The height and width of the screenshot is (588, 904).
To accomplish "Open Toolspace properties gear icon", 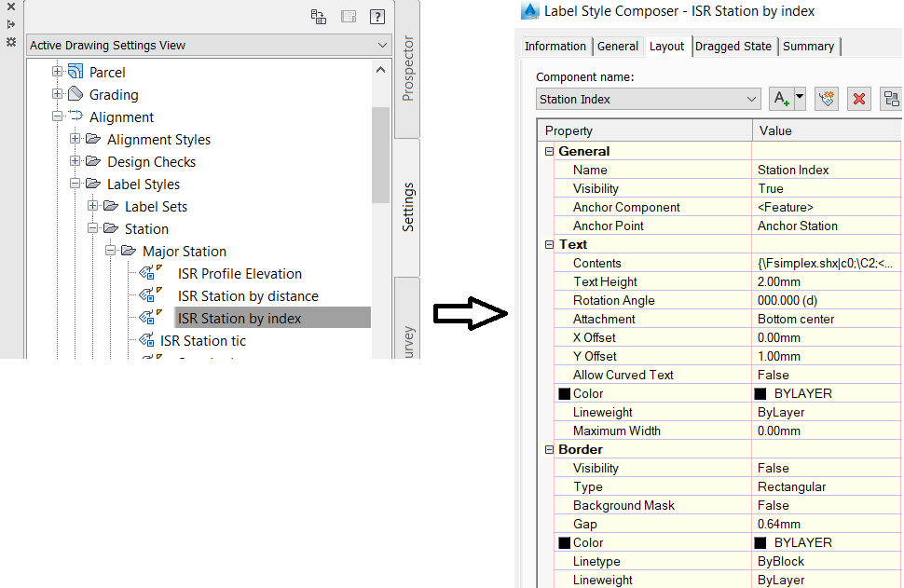I will click(x=10, y=42).
